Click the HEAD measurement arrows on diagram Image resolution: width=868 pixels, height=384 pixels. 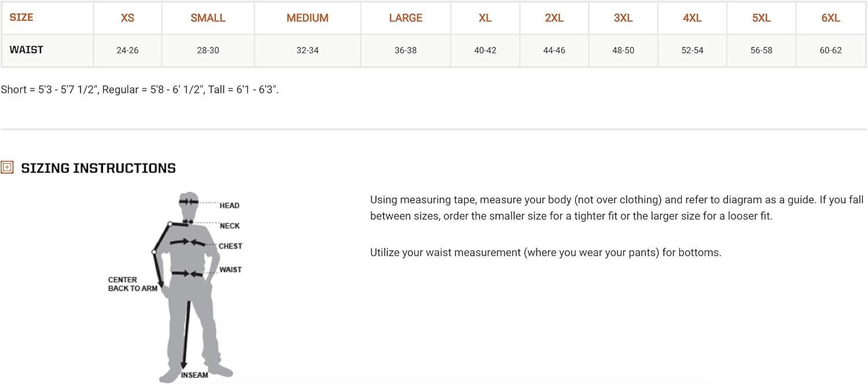click(x=189, y=201)
